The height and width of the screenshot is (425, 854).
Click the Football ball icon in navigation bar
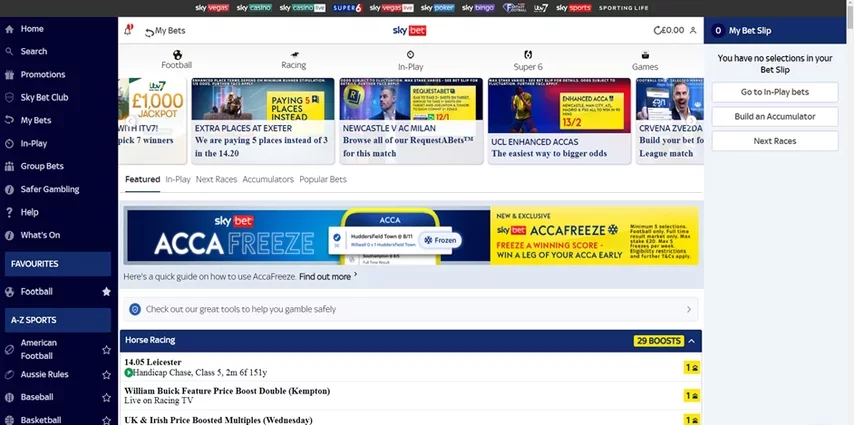pyautogui.click(x=177, y=54)
